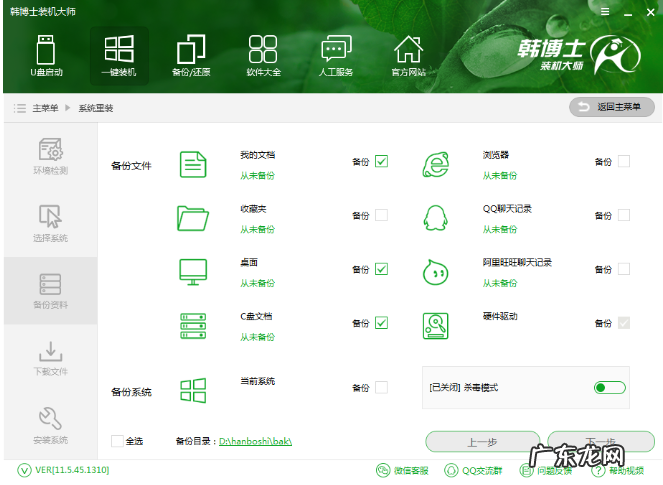Click the 上一步 previous step button

coord(482,442)
